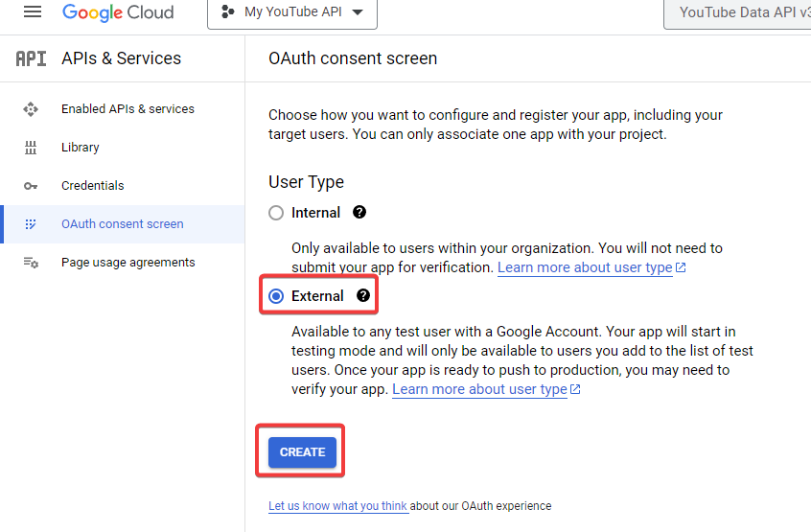This screenshot has width=811, height=532.
Task: Open Page usage agreements
Action: point(127,263)
